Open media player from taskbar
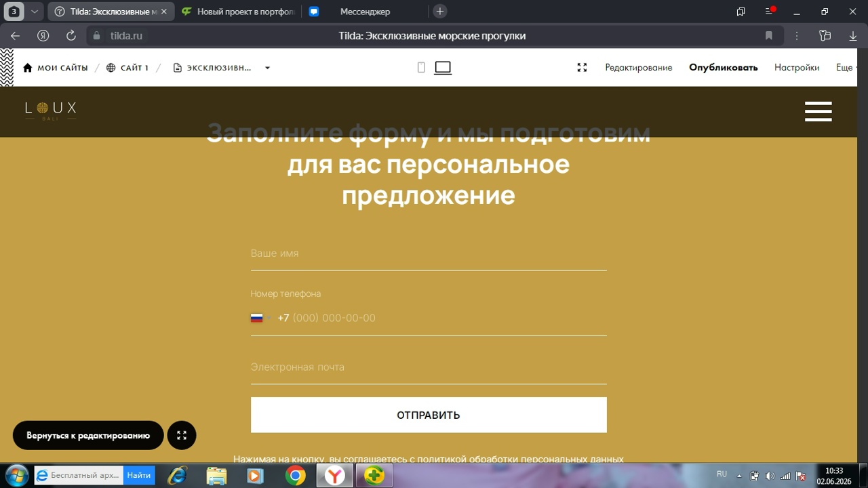Viewport: 868px width, 488px height. pos(255,476)
